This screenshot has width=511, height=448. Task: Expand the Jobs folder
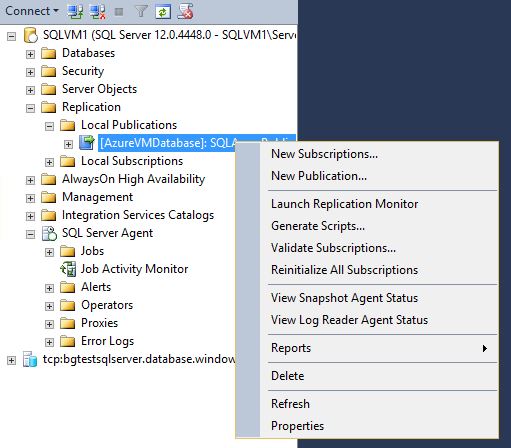pyautogui.click(x=49, y=252)
